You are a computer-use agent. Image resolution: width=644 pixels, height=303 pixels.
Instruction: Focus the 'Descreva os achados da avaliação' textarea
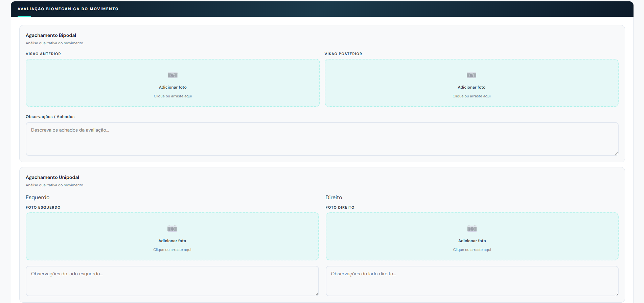tap(321, 139)
